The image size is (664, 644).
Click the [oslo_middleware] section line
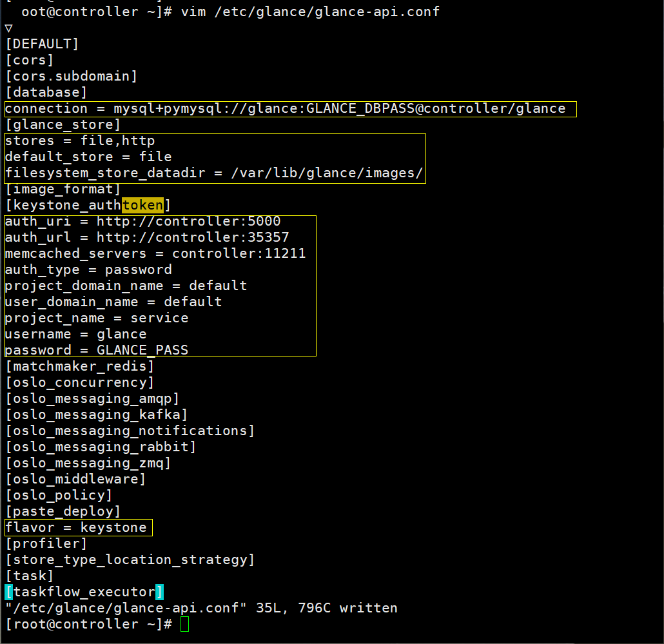[75, 479]
